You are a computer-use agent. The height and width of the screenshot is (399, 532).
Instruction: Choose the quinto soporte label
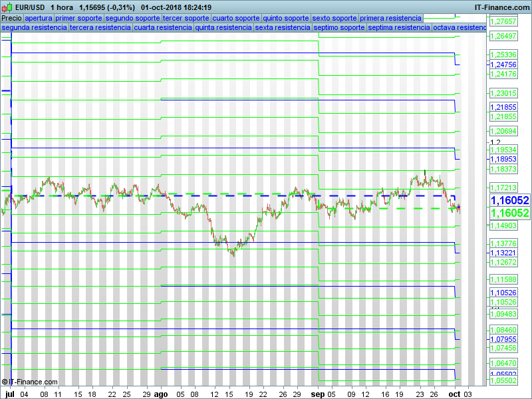[x=286, y=18]
